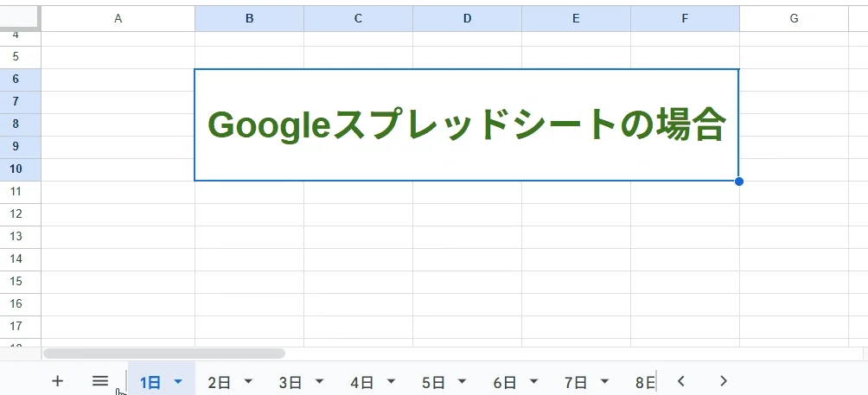Open the 1日 tab dropdown arrow
The height and width of the screenshot is (395, 868).
(178, 381)
